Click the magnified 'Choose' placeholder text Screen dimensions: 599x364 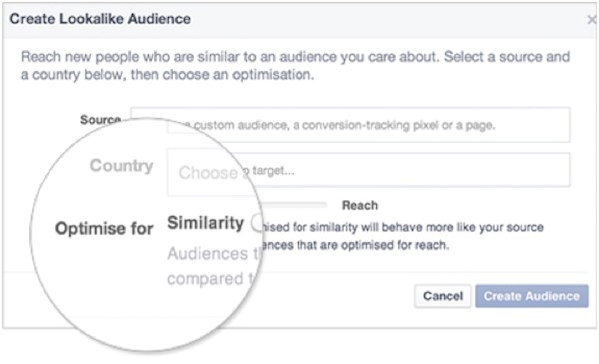[x=208, y=173]
